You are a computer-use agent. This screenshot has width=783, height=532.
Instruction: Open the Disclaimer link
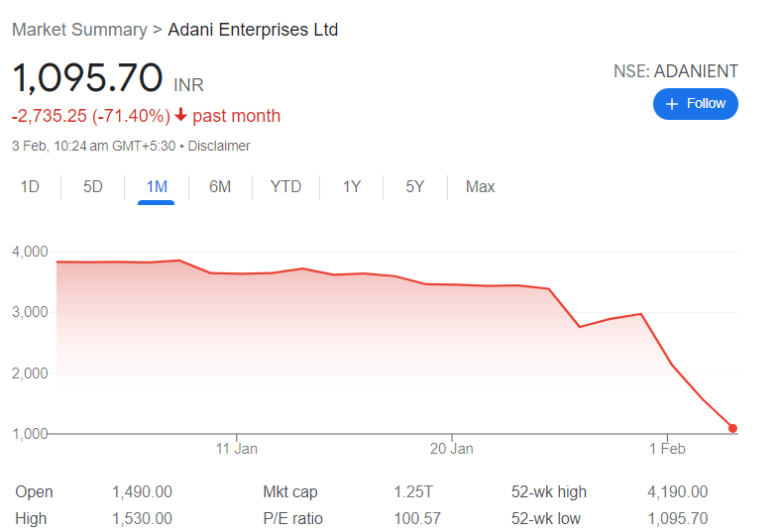point(219,146)
